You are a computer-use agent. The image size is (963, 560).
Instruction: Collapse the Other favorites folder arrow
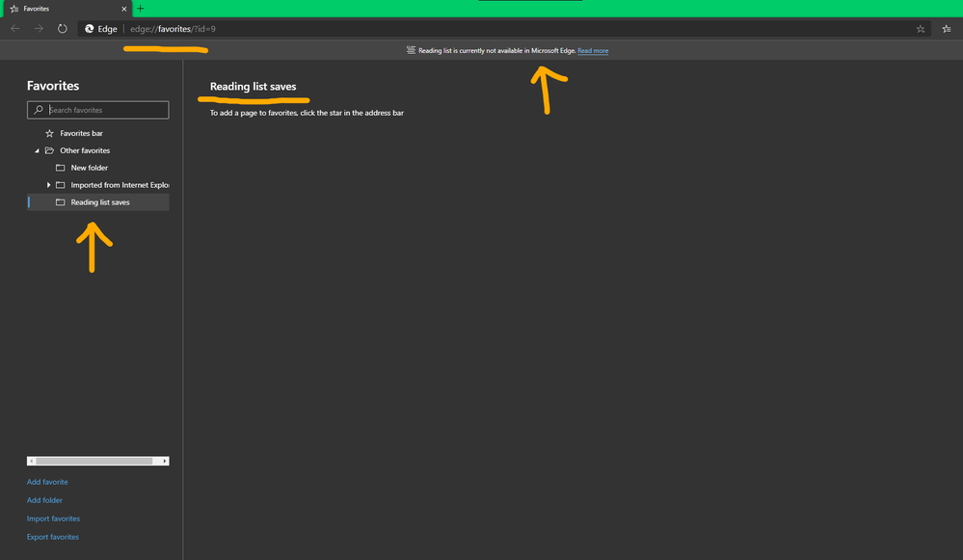[x=37, y=150]
